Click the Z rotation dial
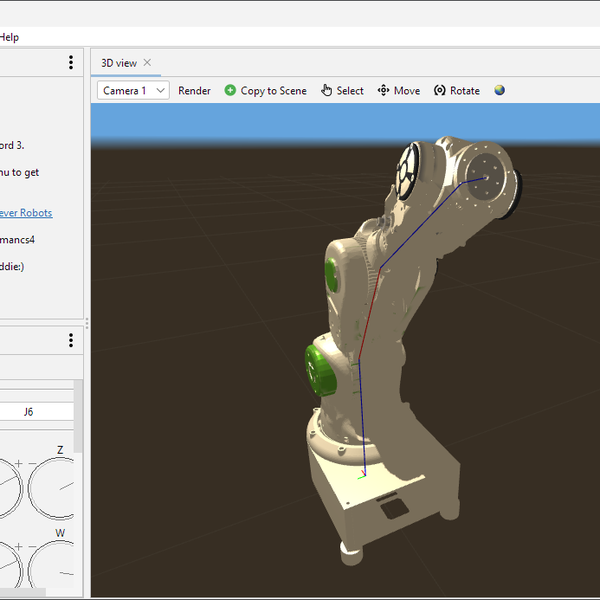Image resolution: width=600 pixels, height=600 pixels. point(56,487)
